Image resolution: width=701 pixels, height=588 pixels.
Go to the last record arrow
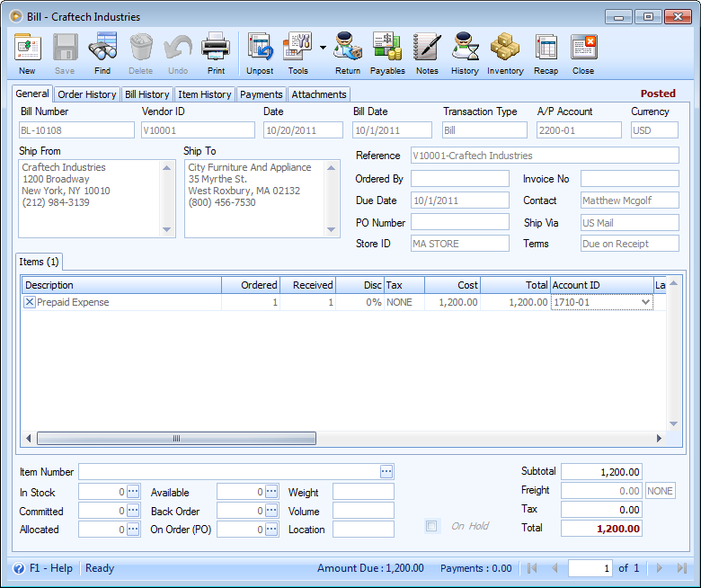pyautogui.click(x=682, y=568)
